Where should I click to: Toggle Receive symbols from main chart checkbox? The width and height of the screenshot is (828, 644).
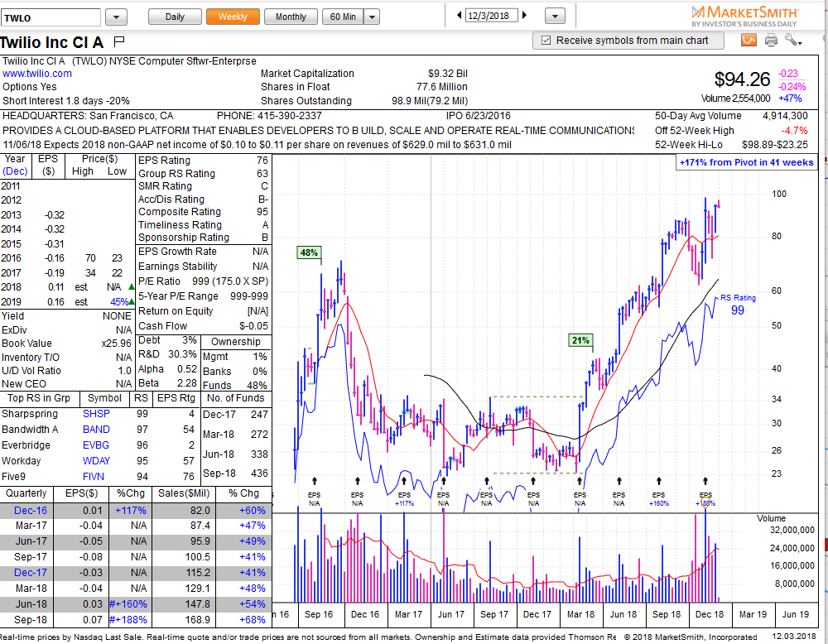(x=546, y=41)
